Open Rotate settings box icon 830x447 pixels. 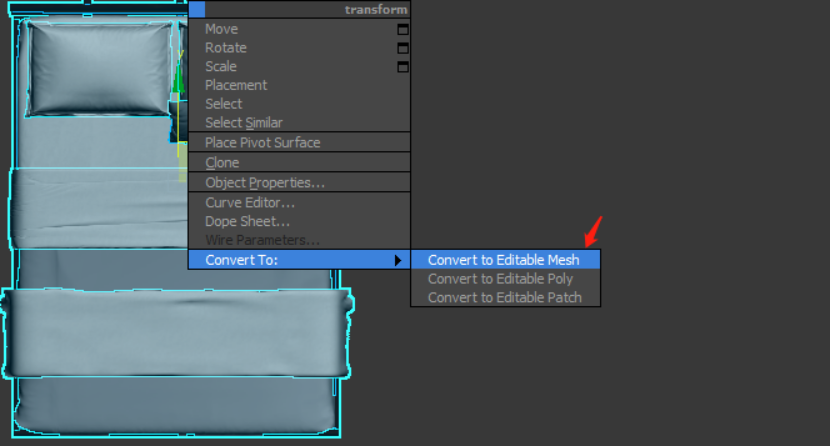tap(403, 48)
